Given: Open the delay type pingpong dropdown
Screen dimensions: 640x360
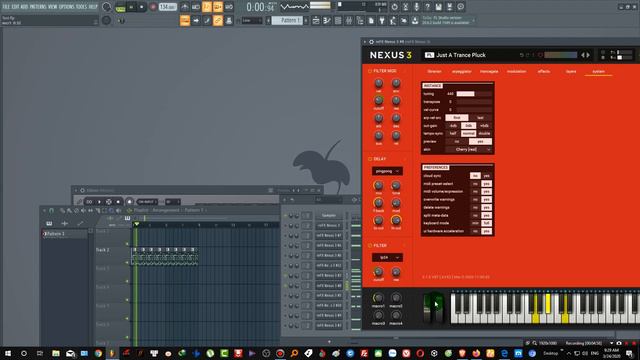Looking at the screenshot, I should pos(387,171).
